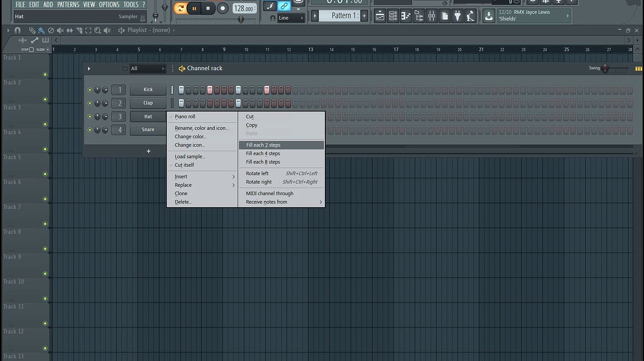Open the Channel rack view icon
This screenshot has width=644, height=361.
(393, 17)
